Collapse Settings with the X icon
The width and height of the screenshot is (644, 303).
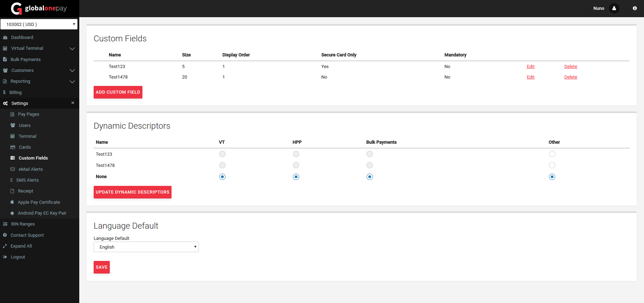point(73,103)
